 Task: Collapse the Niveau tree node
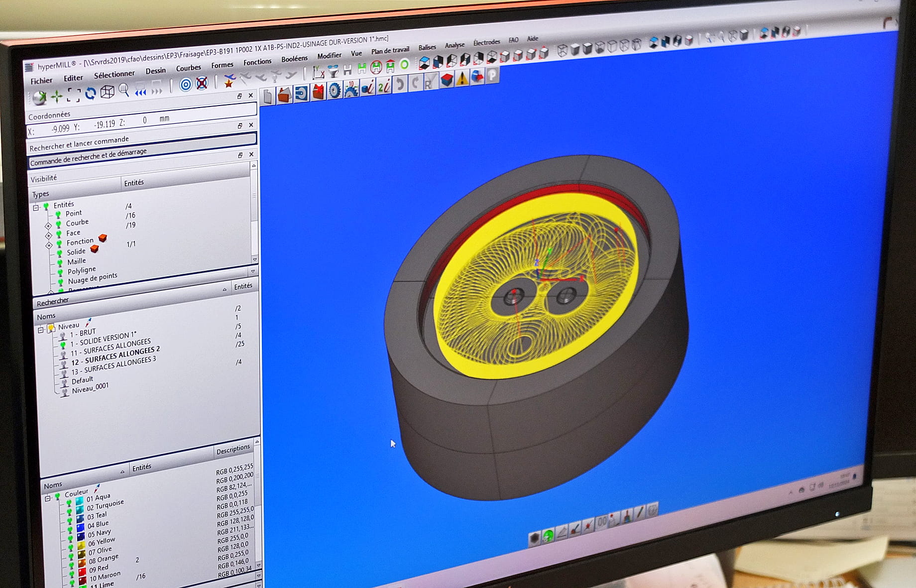click(x=41, y=330)
